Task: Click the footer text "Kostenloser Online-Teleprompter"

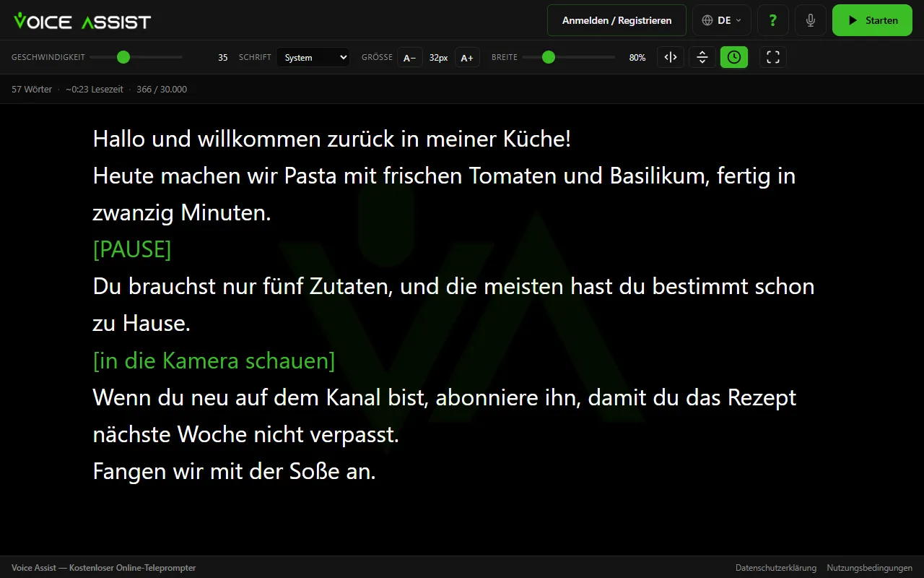Action: (133, 568)
